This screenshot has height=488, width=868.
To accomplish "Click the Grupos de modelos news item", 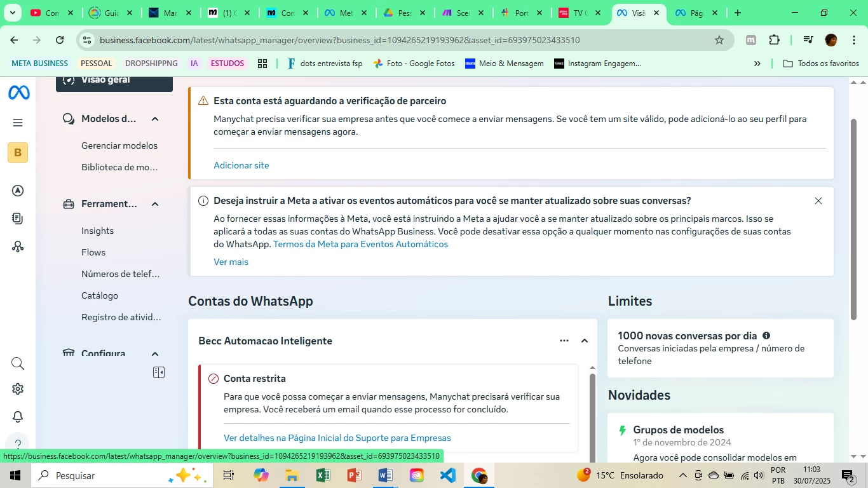I will click(x=678, y=430).
